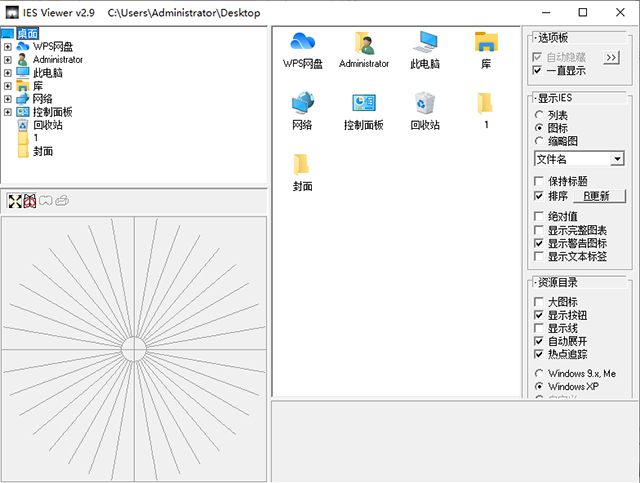The height and width of the screenshot is (483, 640).
Task: Select folder 1 in the folder tree
Action: [36, 138]
